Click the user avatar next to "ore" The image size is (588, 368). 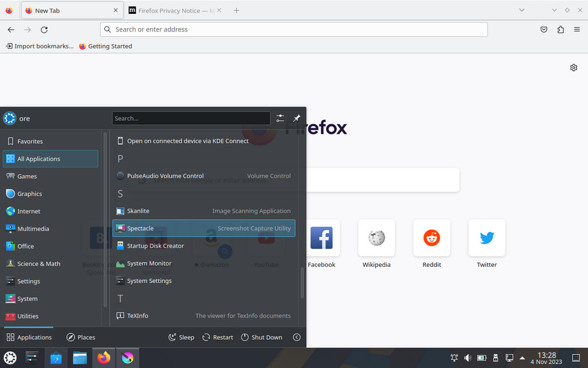pos(9,118)
